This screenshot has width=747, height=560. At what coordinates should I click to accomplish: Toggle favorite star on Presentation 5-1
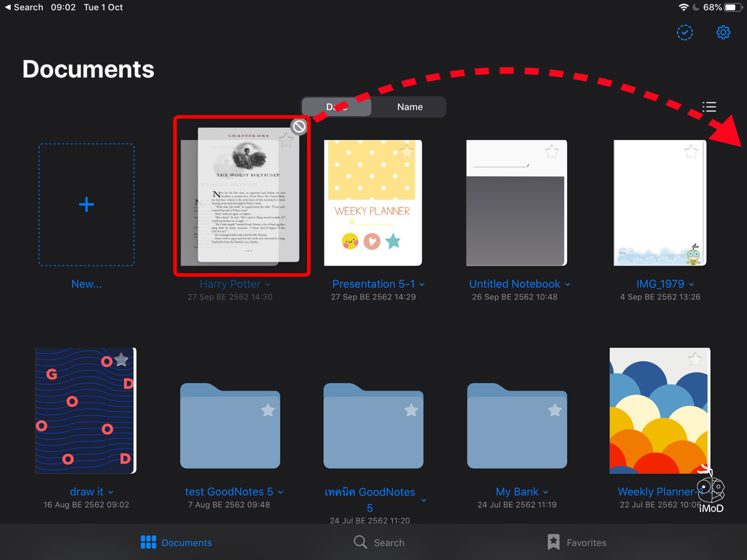[407, 151]
